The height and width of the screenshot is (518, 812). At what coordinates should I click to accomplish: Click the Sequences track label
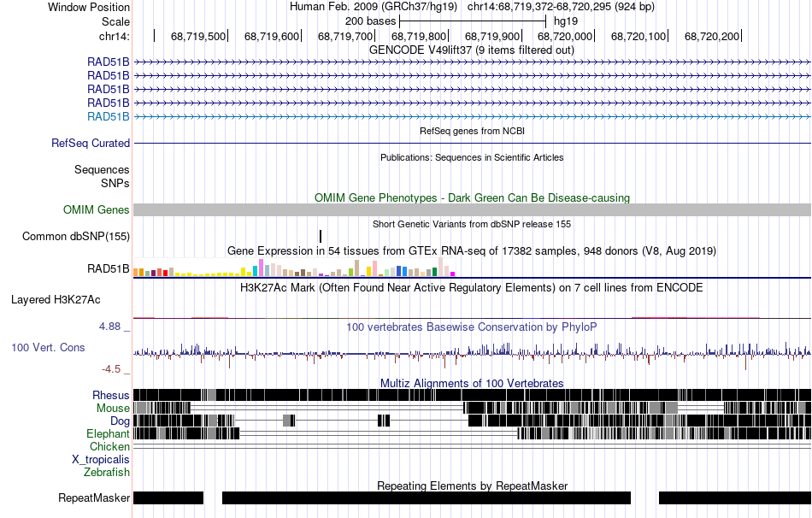click(102, 169)
